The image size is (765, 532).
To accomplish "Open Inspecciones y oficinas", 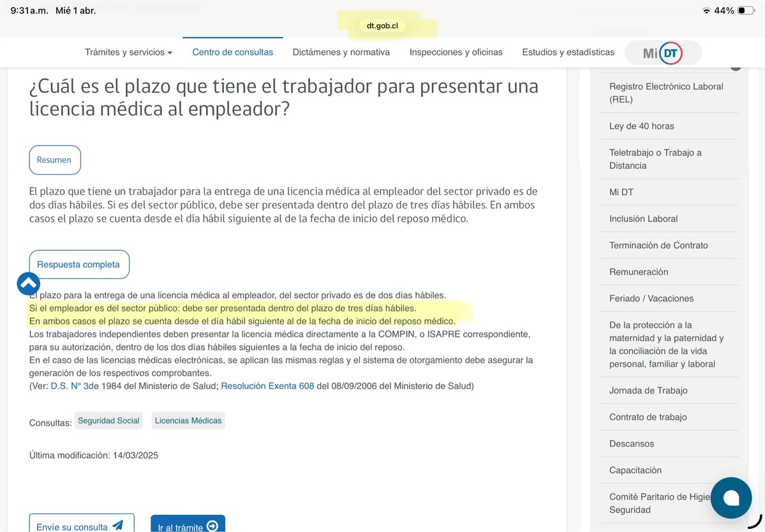I will 456,53.
